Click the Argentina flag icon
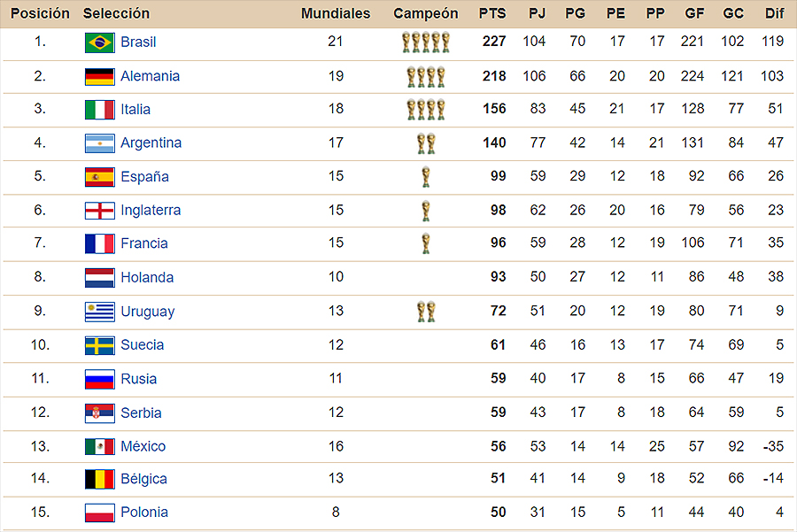The image size is (797, 532). pyautogui.click(x=99, y=143)
